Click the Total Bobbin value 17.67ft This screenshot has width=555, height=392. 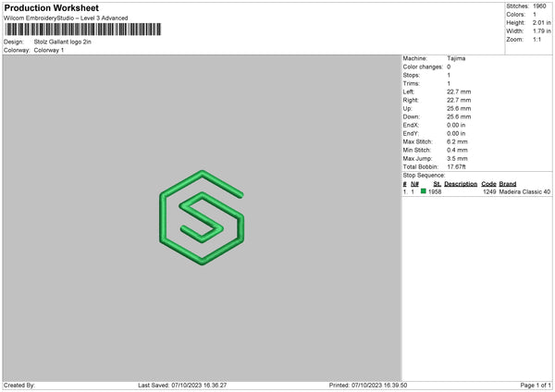click(x=456, y=166)
